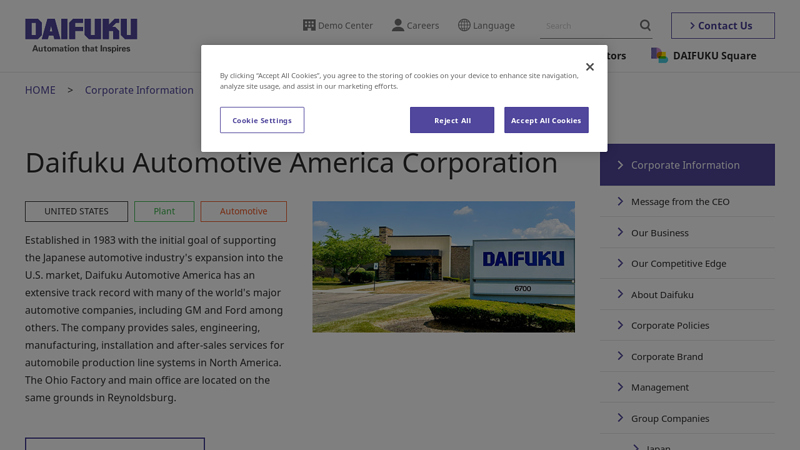Click the Daifuku logo

81,35
